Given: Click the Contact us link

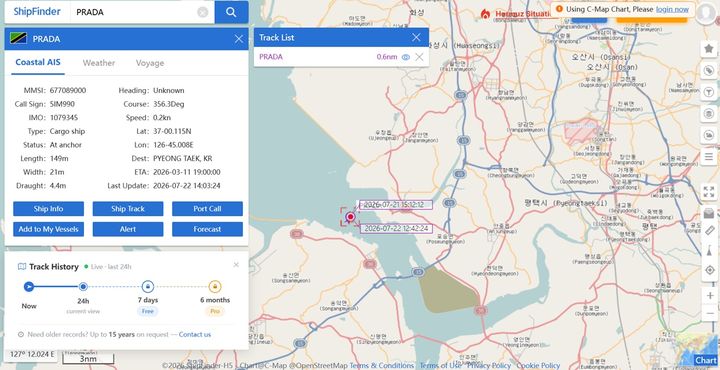Looking at the screenshot, I should pyautogui.click(x=195, y=334).
